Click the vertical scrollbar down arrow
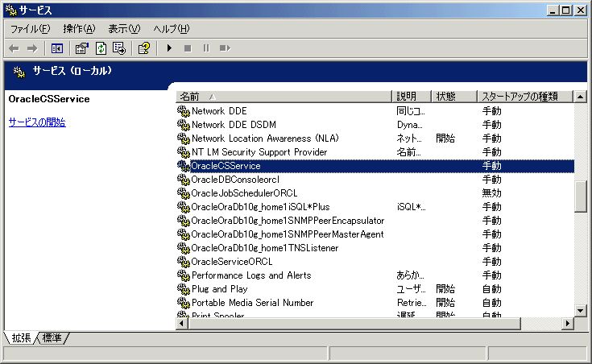The width and height of the screenshot is (592, 364). [x=580, y=309]
